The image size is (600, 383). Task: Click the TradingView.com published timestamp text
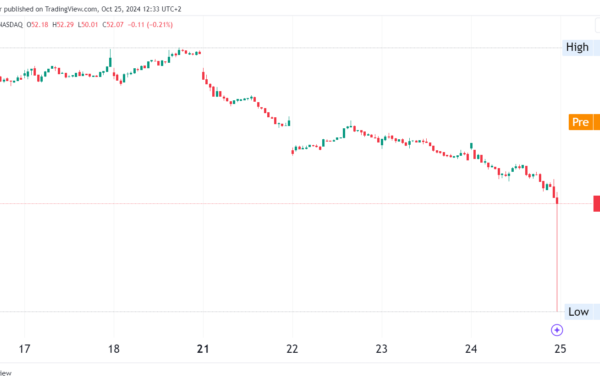tap(91, 9)
